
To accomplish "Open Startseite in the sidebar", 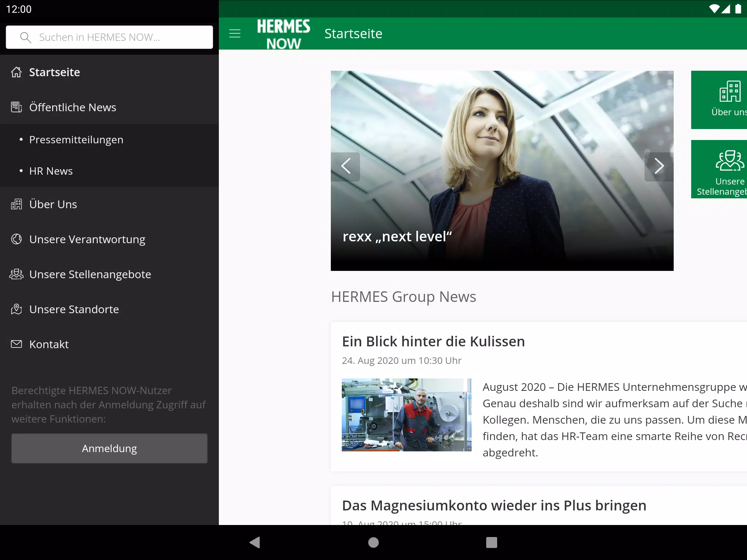I will 109,72.
